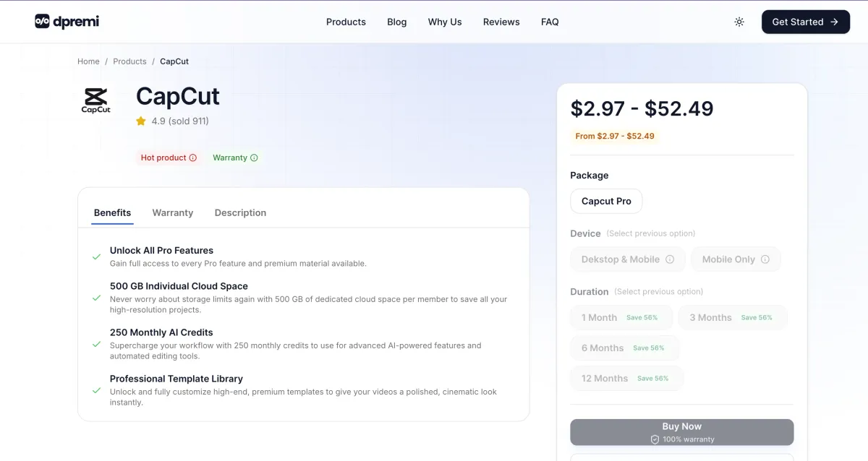
Task: Switch to the Warranty tab
Action: [172, 212]
